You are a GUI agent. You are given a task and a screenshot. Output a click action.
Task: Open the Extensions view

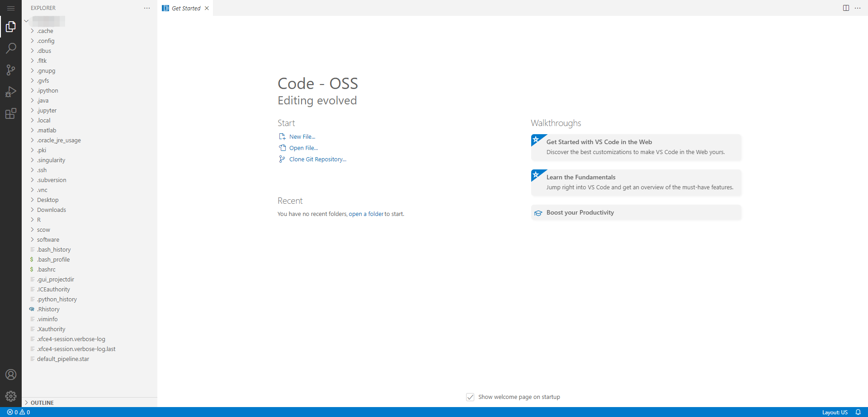11,113
